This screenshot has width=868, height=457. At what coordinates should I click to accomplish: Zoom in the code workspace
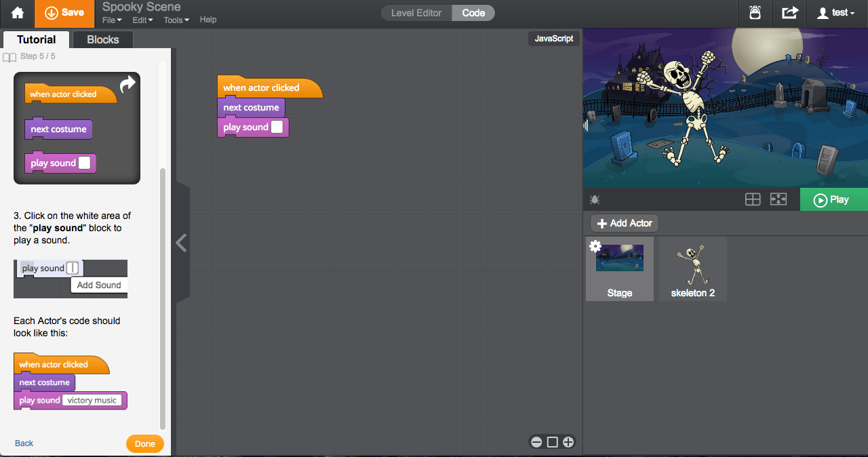[568, 442]
